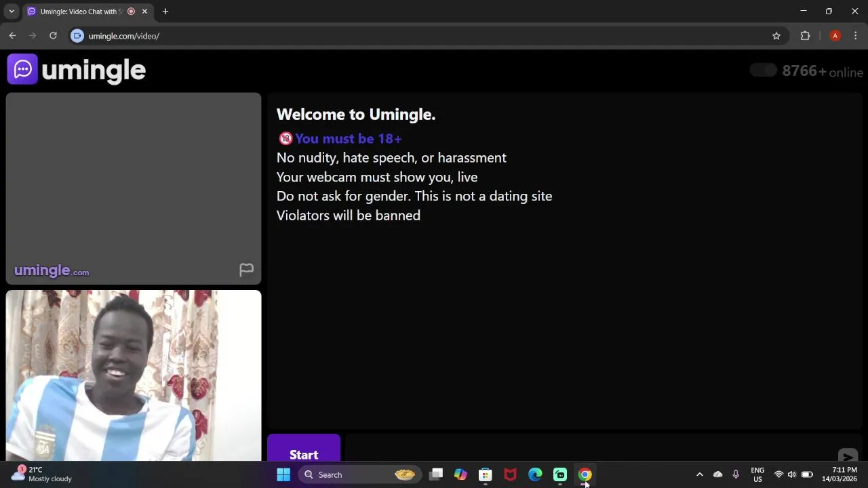Show hidden icons in the system tray
This screenshot has height=488, width=868.
click(700, 474)
